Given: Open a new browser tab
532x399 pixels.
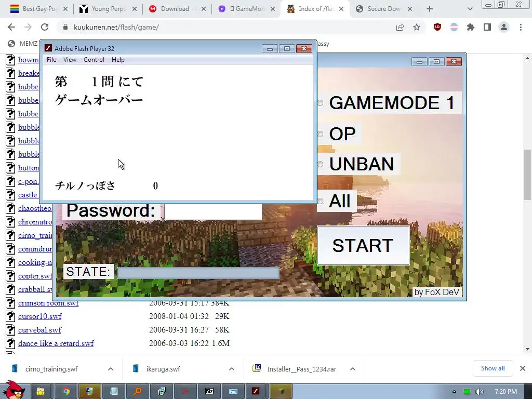Looking at the screenshot, I should pyautogui.click(x=430, y=9).
